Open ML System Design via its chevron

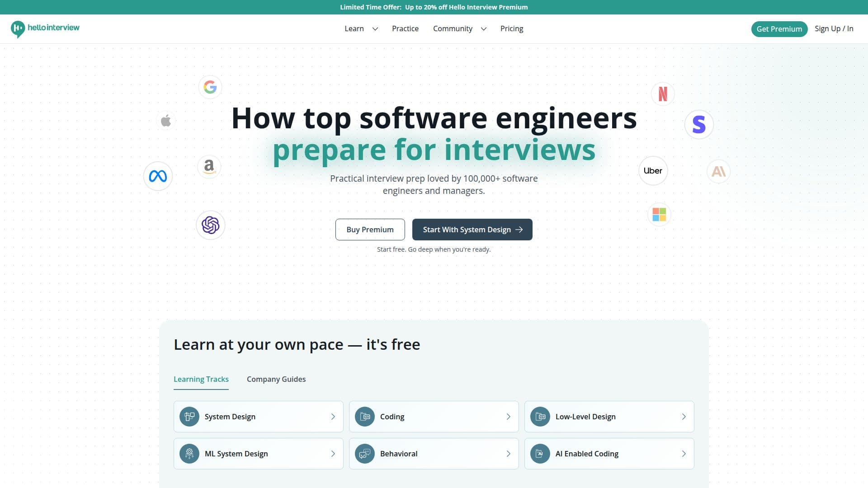[333, 454]
